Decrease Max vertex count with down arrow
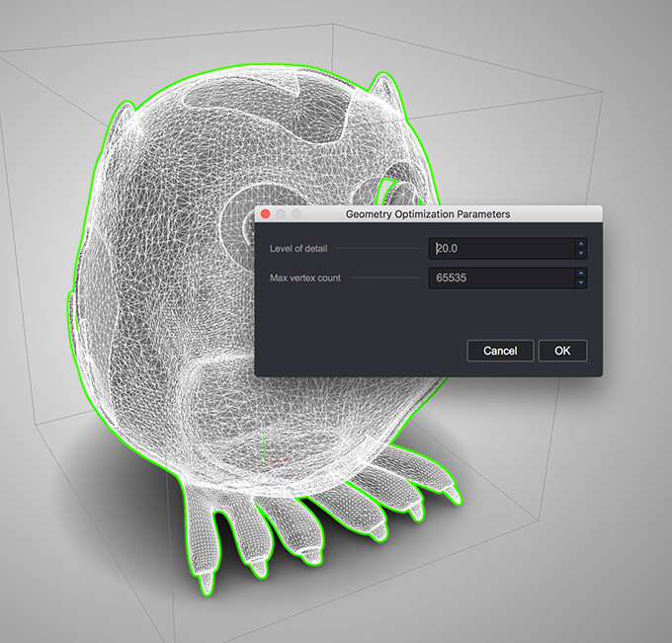 [581, 282]
